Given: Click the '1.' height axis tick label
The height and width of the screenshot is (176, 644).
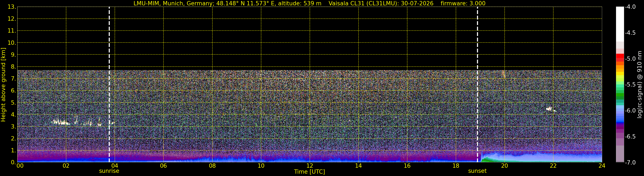Looking at the screenshot, I should [x=13, y=151].
